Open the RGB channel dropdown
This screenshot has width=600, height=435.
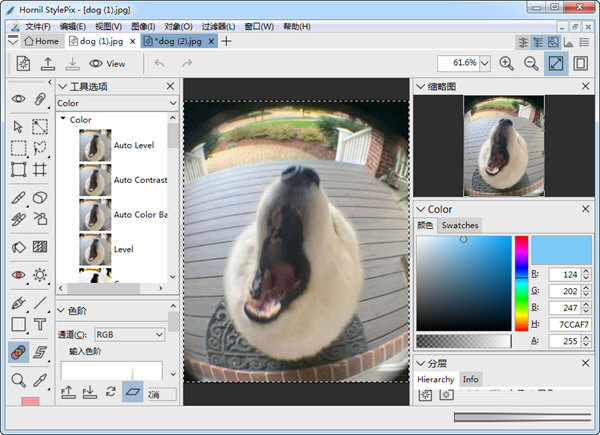pos(130,335)
